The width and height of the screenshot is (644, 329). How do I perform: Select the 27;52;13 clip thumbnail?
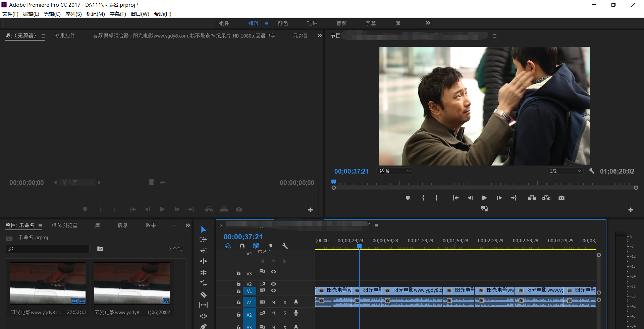(48, 283)
